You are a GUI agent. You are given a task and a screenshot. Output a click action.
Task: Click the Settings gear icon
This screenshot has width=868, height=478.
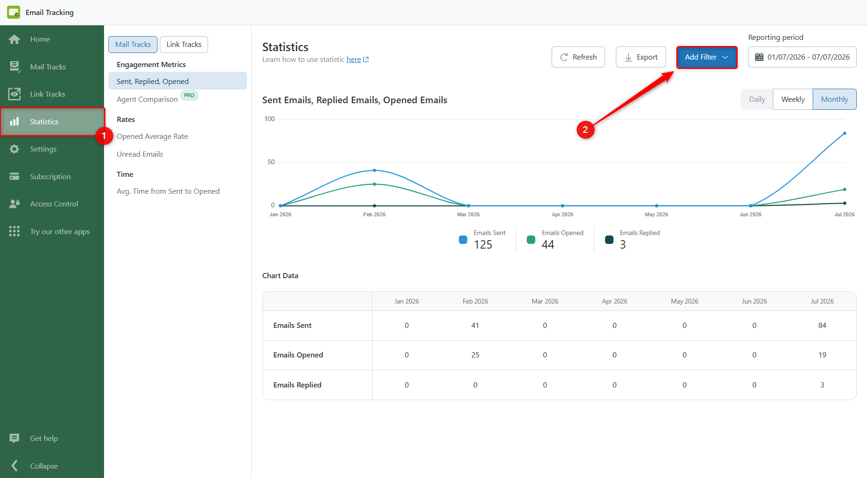click(15, 149)
